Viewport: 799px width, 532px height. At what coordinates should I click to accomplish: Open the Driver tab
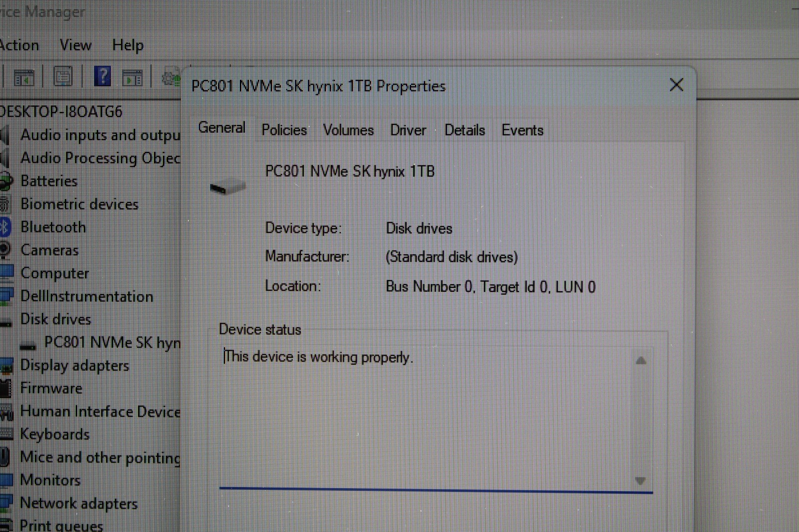(408, 130)
